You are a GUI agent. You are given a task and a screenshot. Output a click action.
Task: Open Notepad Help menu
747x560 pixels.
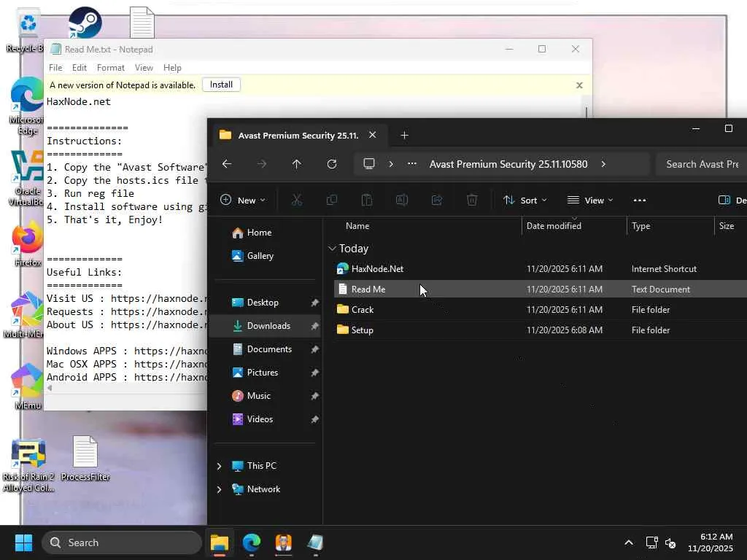click(172, 68)
